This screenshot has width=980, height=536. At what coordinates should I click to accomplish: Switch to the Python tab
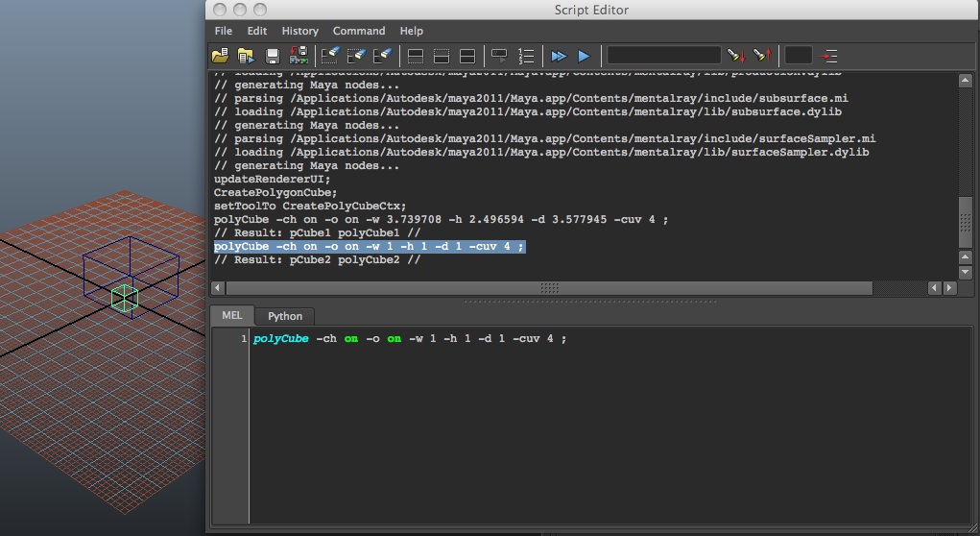point(284,316)
